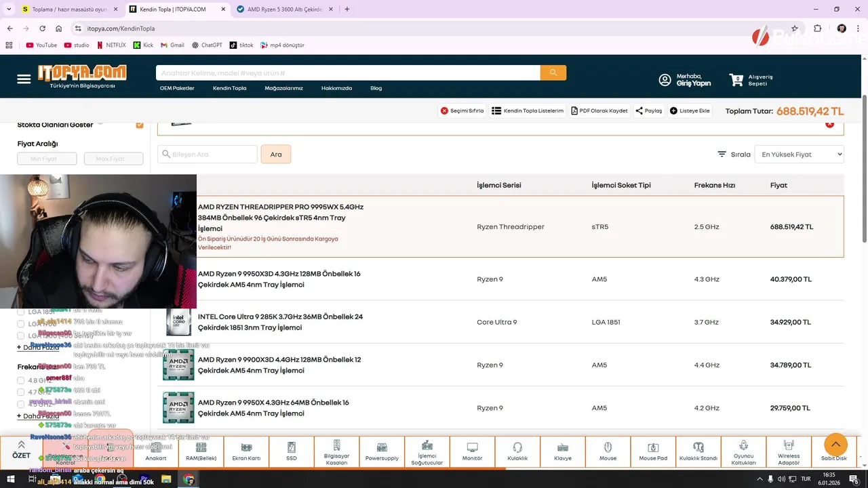868x488 pixels.
Task: Open Blog in the navigation
Action: tap(376, 88)
